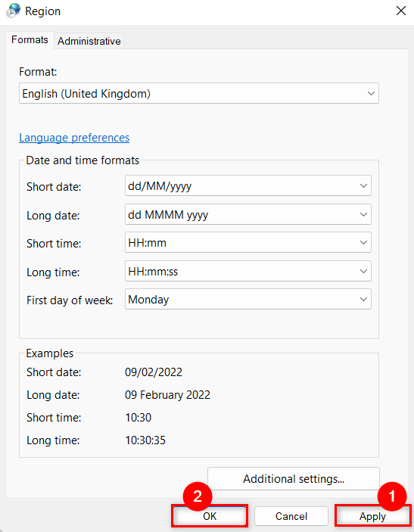Switch to the Administrative tab
The height and width of the screenshot is (532, 414).
click(x=89, y=41)
